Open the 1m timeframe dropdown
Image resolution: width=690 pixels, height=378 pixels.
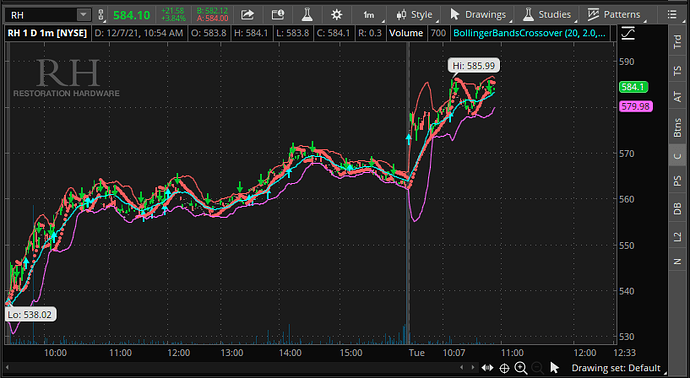(370, 15)
